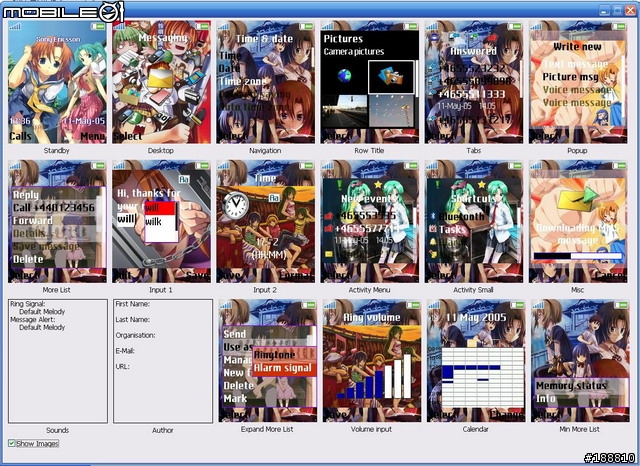Screen dimensions: 640x466
Task: Click the Sounds info box
Action: click(x=58, y=361)
